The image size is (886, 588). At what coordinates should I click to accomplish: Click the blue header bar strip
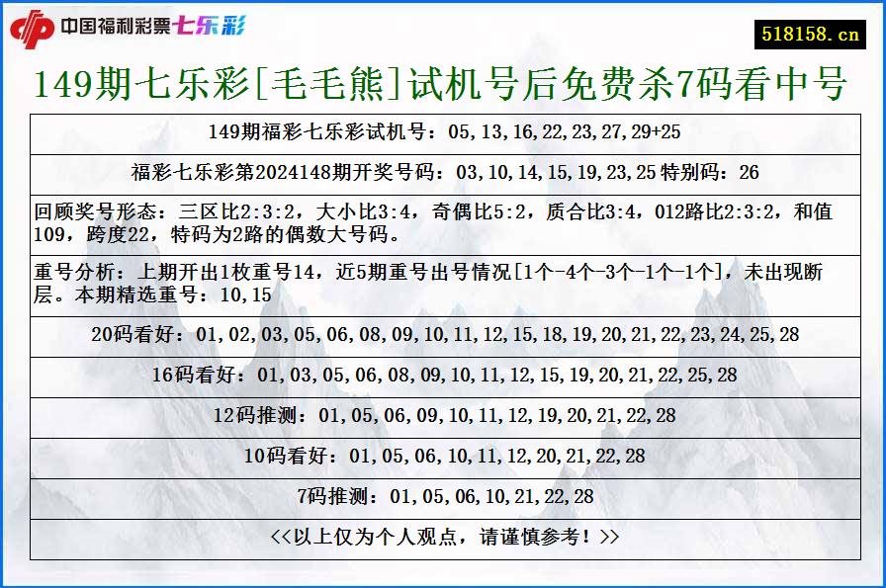tap(443, 5)
